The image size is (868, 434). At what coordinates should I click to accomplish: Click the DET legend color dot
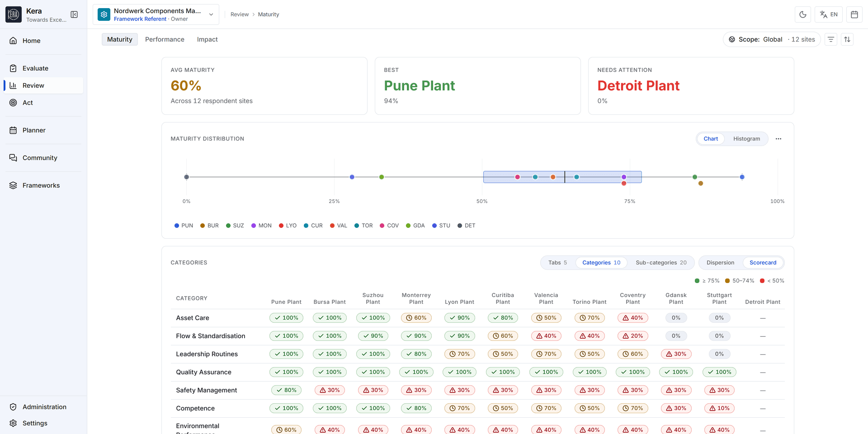pos(460,226)
